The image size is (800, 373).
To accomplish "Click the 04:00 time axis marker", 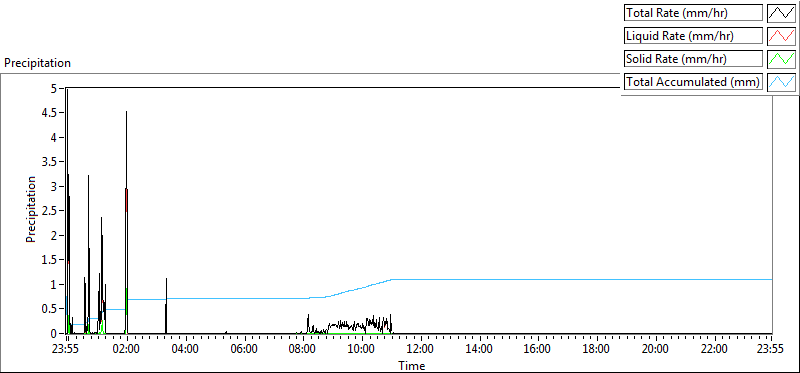I will [x=185, y=350].
